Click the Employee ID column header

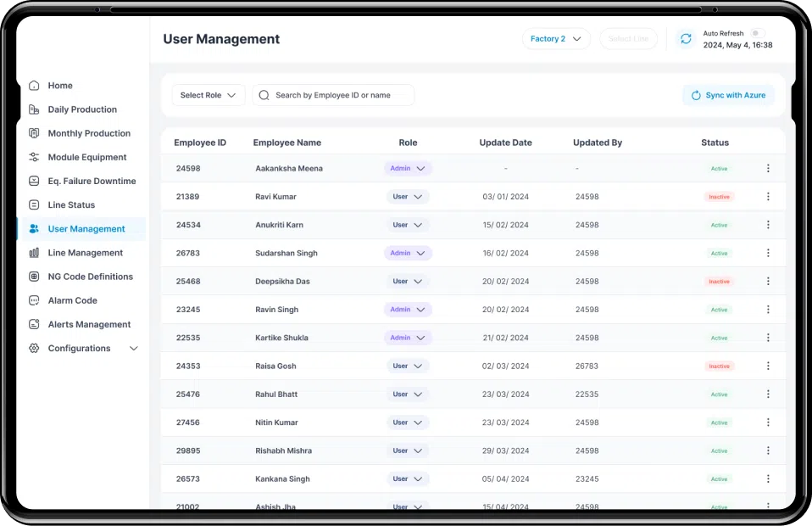tap(200, 143)
